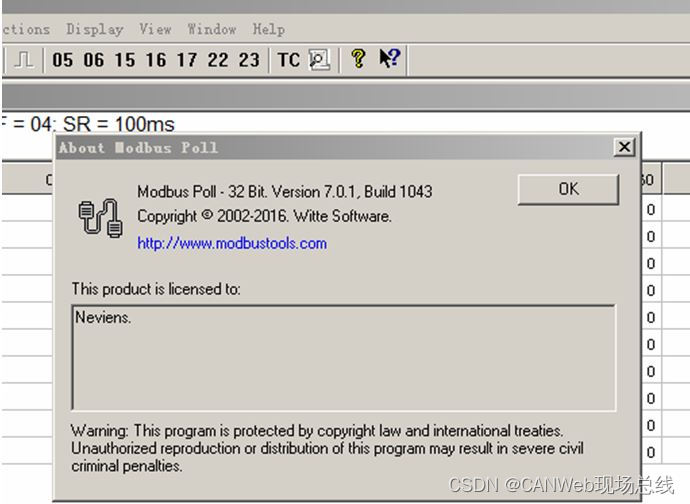This screenshot has width=690, height=504.
Task: Click the pulse waveform toolbar icon
Action: (24, 59)
